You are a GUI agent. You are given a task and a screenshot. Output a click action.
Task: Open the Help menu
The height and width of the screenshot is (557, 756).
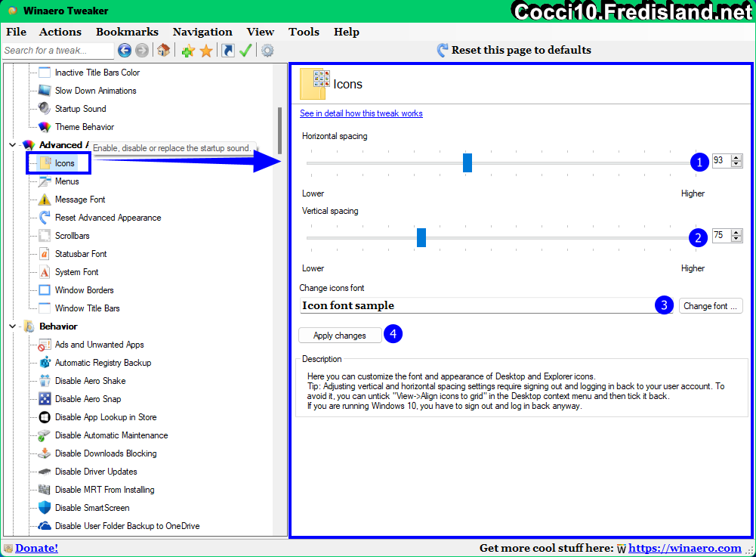tap(346, 32)
